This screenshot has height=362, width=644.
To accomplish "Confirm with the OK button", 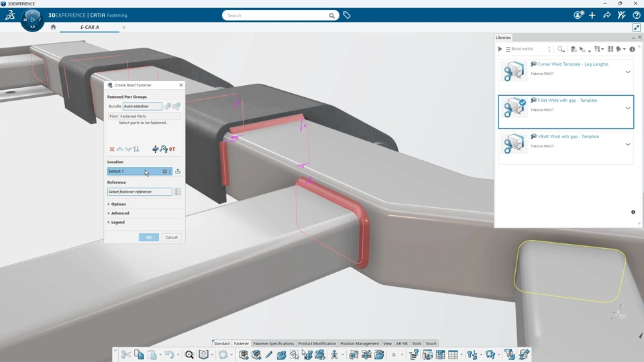I will pyautogui.click(x=149, y=237).
